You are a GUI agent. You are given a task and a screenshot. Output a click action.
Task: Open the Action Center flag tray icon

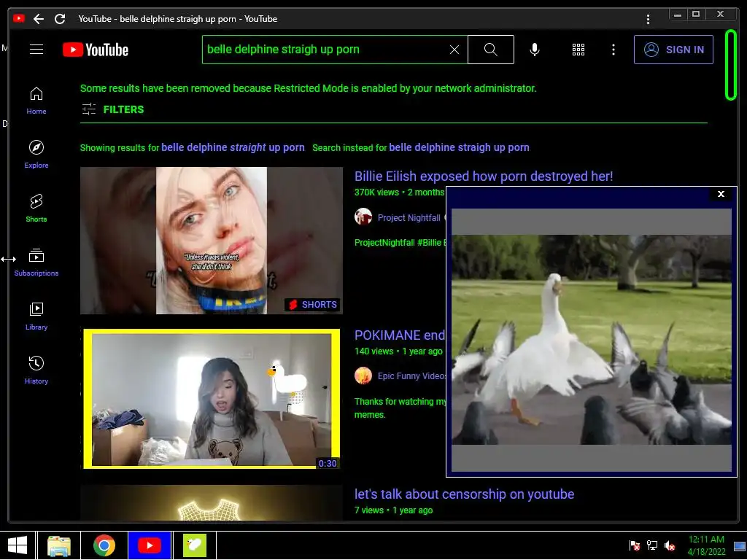[x=634, y=545]
